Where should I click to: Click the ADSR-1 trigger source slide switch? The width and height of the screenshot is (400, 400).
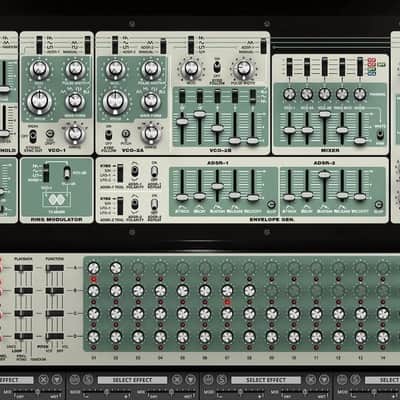(120, 173)
